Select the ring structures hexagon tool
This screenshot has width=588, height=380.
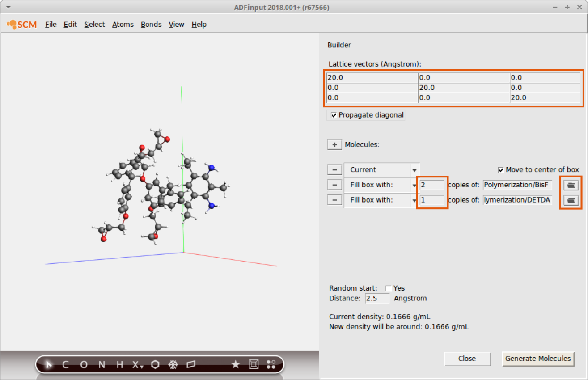click(155, 364)
